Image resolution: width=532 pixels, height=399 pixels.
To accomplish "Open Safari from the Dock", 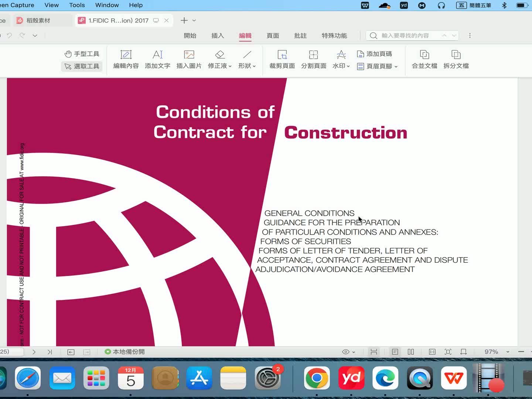I will coord(28,378).
